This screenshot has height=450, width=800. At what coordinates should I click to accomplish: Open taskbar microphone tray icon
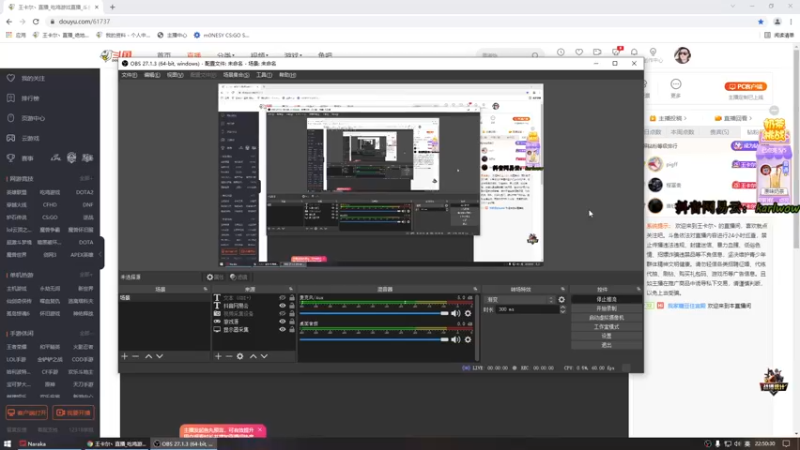[x=717, y=444]
